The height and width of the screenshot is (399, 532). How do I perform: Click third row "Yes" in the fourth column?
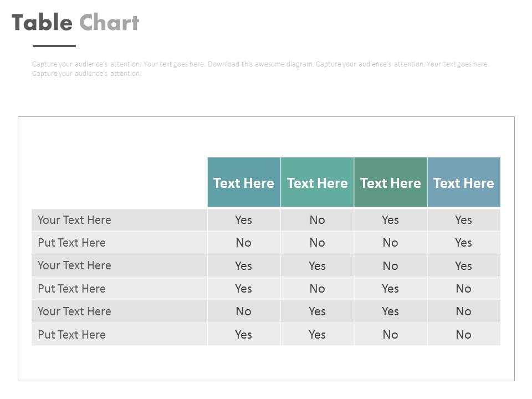[x=463, y=265]
